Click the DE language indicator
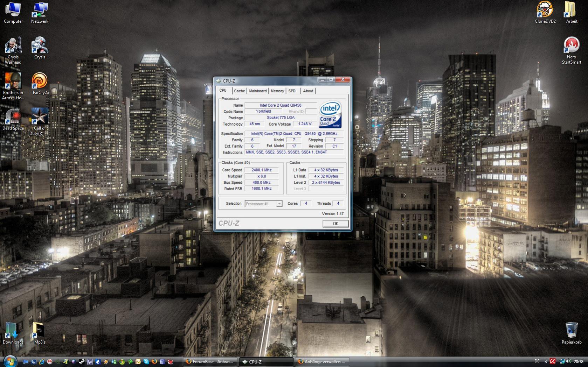This screenshot has width=588, height=367. tap(537, 361)
